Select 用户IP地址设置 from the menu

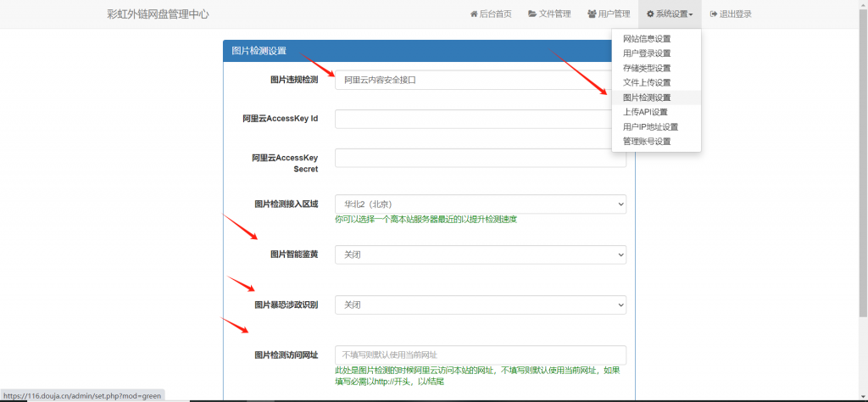tap(656, 127)
